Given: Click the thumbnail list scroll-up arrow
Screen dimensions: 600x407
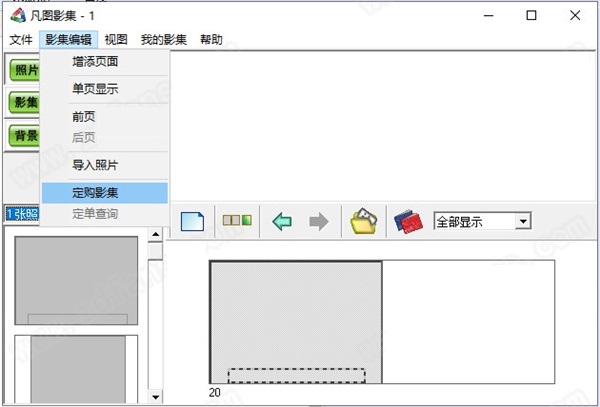Looking at the screenshot, I should [x=155, y=234].
